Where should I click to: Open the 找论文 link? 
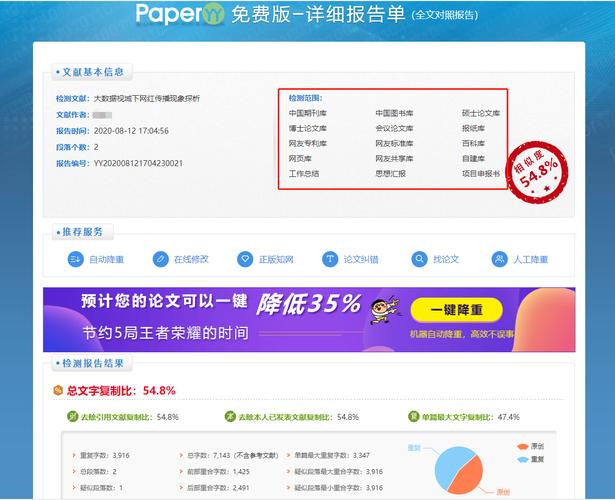[x=446, y=260]
